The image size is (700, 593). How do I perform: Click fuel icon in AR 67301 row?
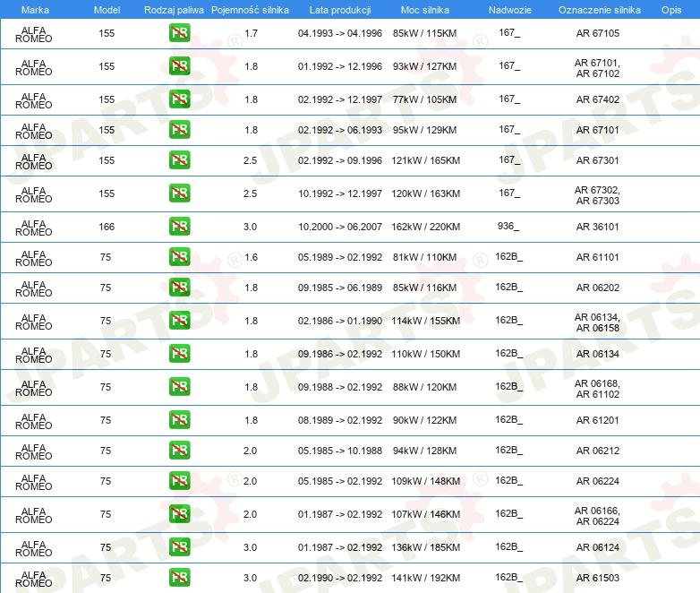click(179, 160)
